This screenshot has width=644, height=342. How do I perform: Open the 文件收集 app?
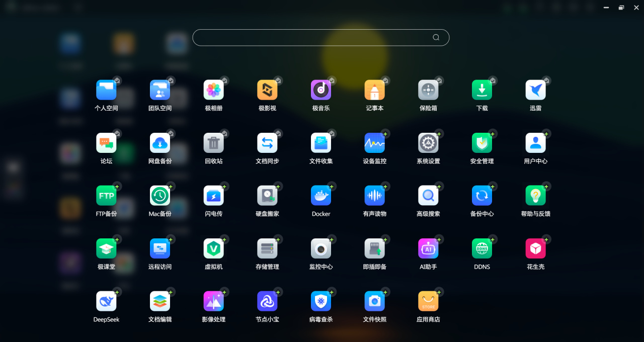tap(321, 143)
